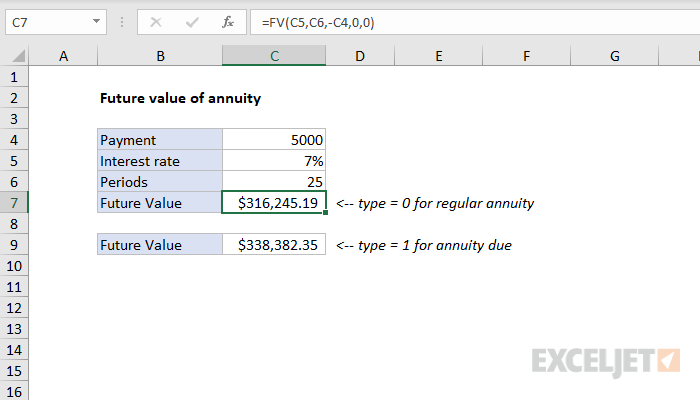The width and height of the screenshot is (700, 400).
Task: Select the 'Periods' label cell
Action: click(160, 182)
